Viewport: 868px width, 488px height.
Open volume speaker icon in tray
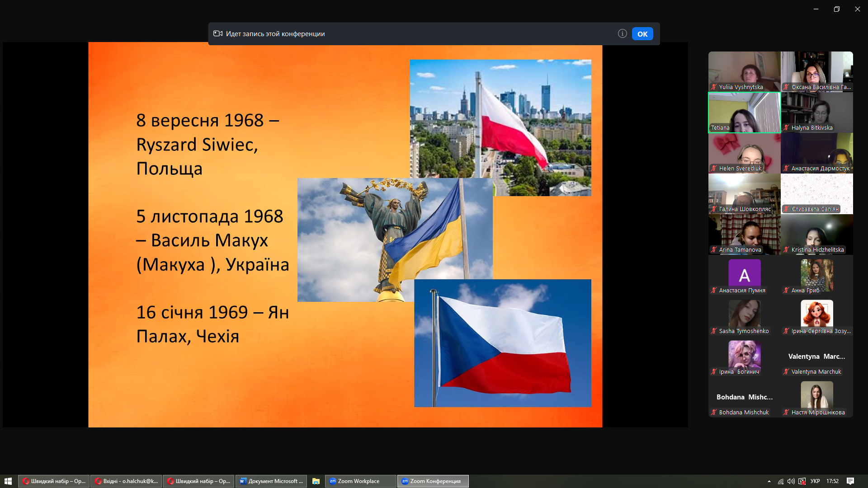(x=791, y=481)
